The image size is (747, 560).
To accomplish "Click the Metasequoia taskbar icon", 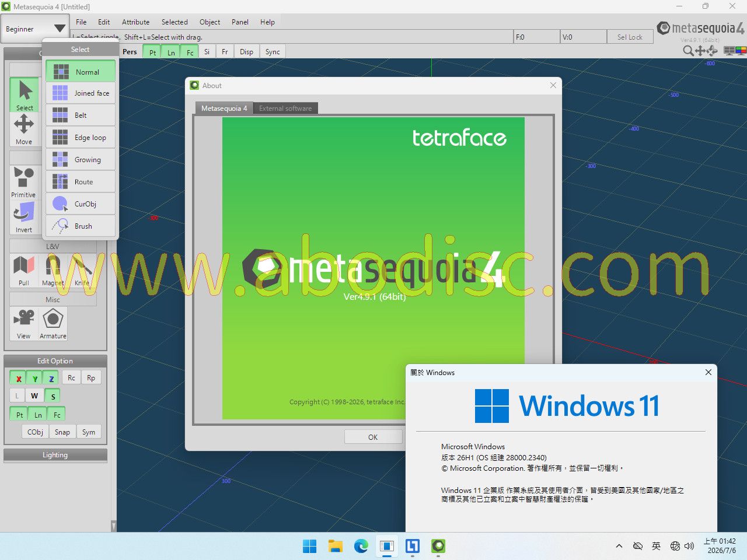I will coord(438,546).
